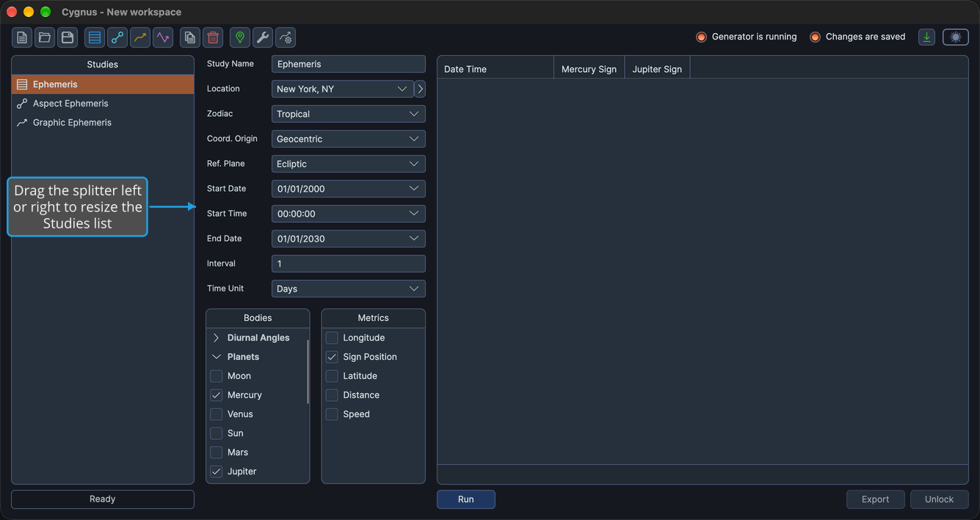Select the Aspect Ephemeris study
Screen dimensions: 980x520
point(103,104)
